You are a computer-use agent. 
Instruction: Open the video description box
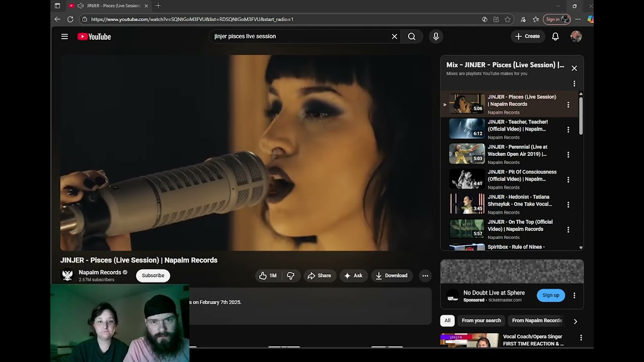tap(310, 306)
